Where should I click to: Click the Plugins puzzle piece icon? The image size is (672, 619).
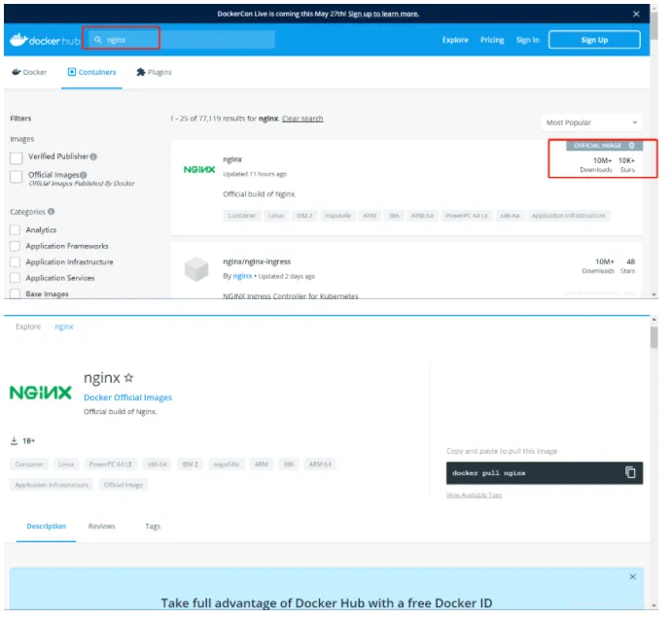(141, 72)
